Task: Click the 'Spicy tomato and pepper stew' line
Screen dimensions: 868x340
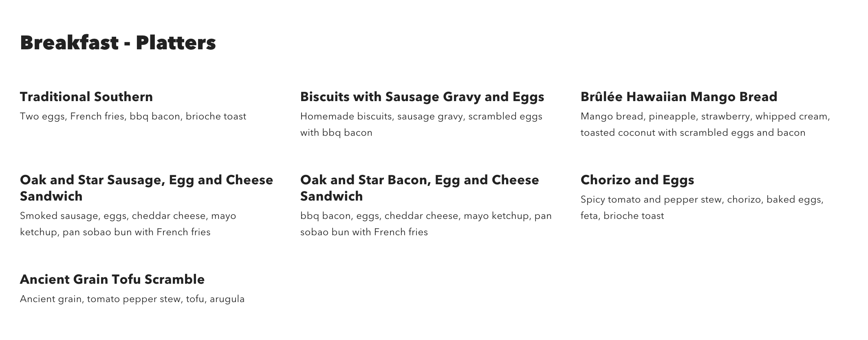Action: (x=702, y=200)
